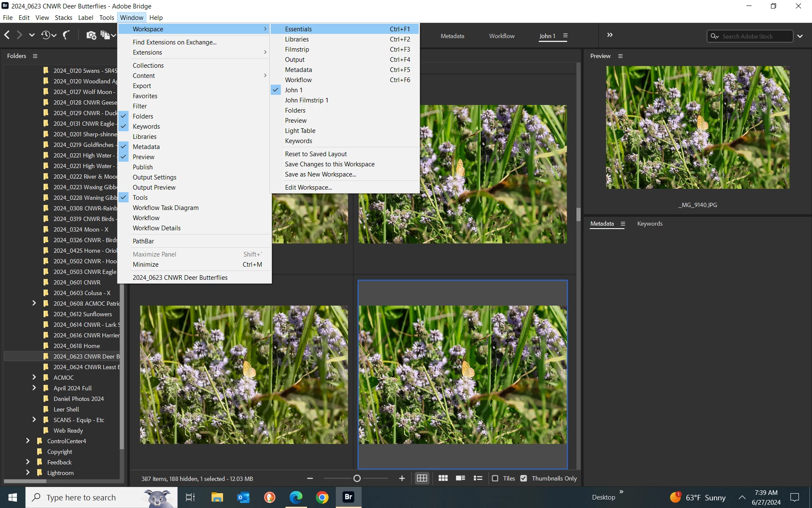This screenshot has height=508, width=812.
Task: Click Reset to Saved Layout
Action: pos(315,154)
